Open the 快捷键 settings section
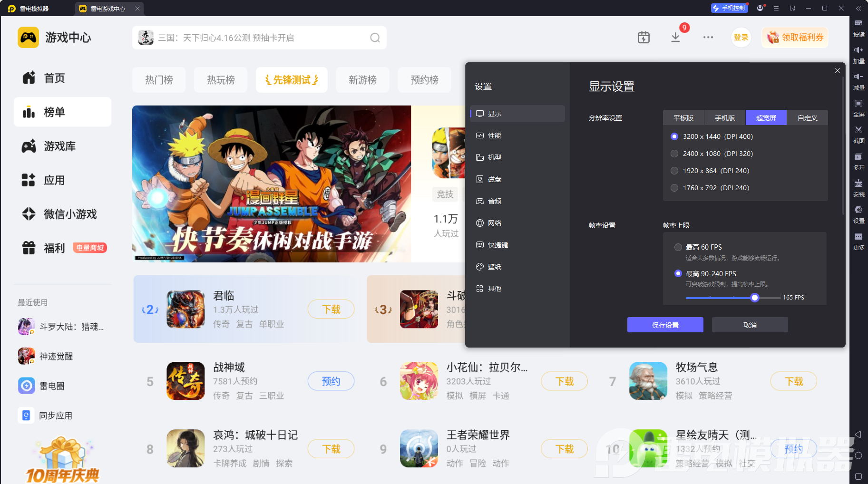 pos(517,245)
